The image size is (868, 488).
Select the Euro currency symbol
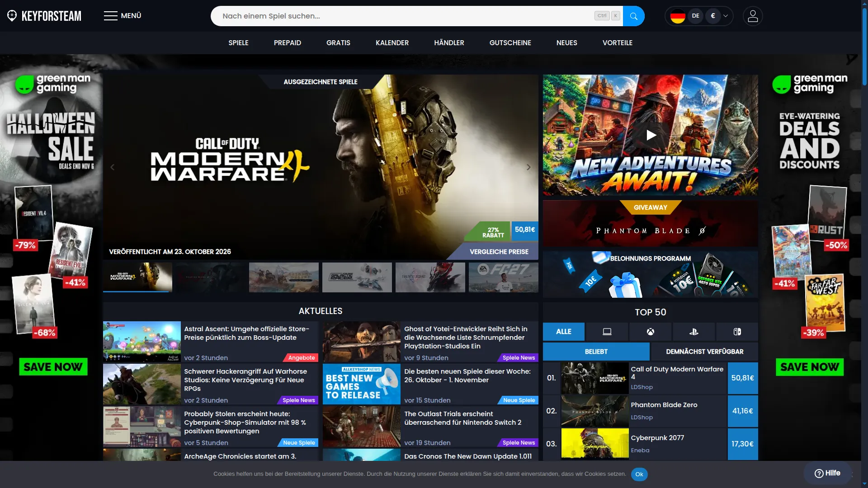713,16
